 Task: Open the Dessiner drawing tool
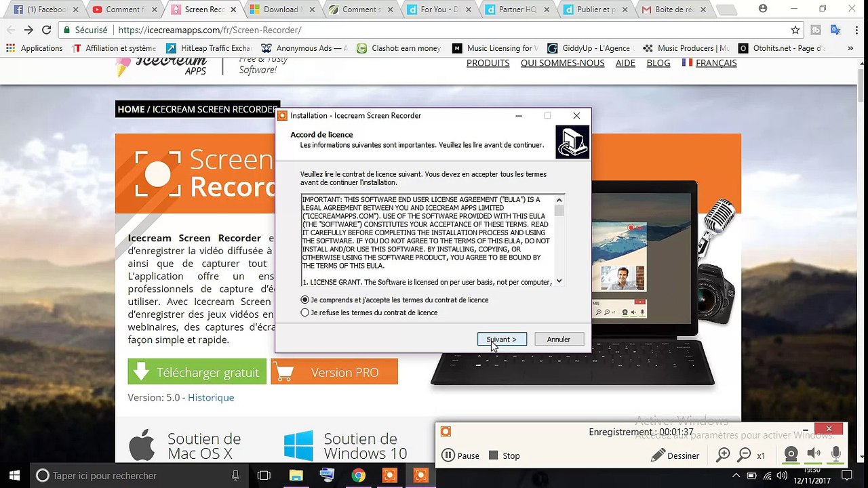click(675, 455)
